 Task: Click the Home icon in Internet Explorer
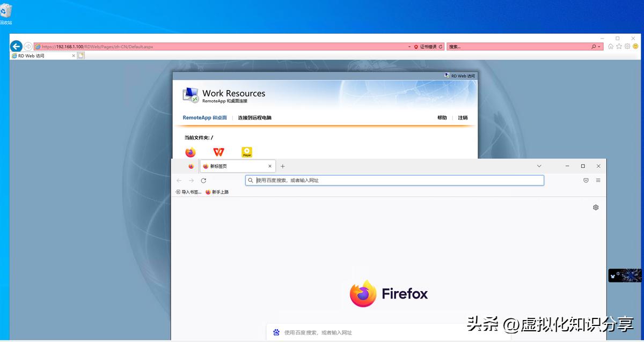tap(610, 47)
